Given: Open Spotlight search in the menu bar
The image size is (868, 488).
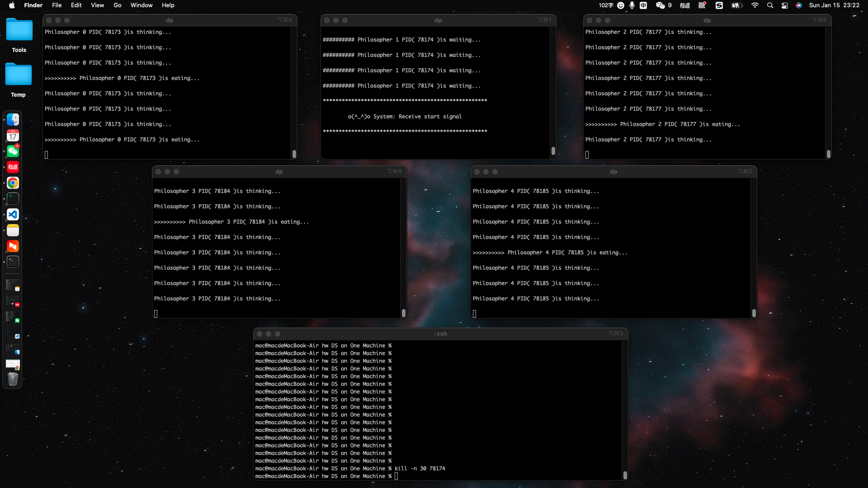Looking at the screenshot, I should click(x=770, y=5).
